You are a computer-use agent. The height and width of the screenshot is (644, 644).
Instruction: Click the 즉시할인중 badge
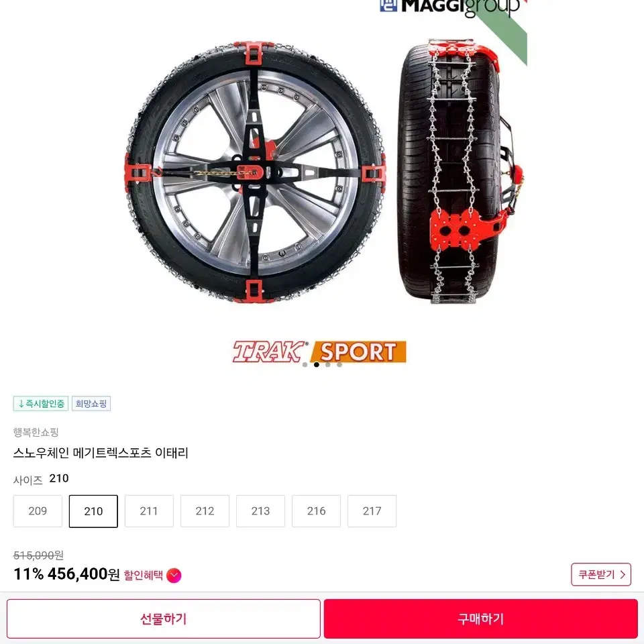click(41, 404)
